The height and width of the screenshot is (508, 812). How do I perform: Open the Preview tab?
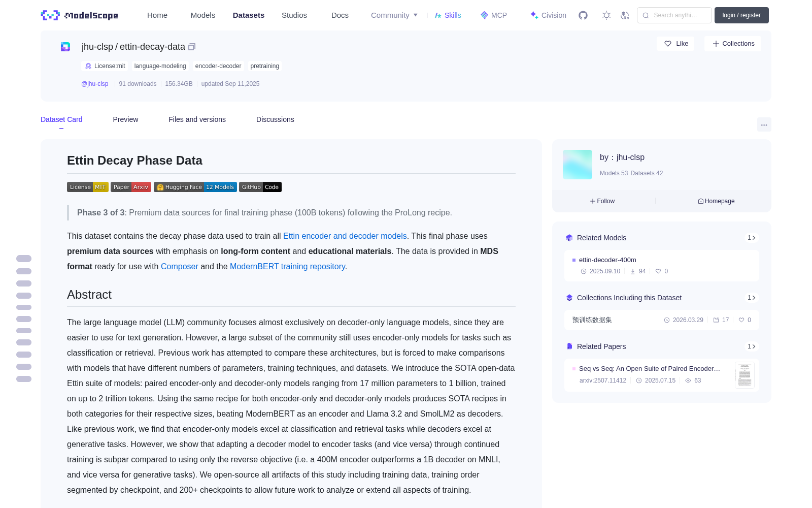[x=125, y=119]
